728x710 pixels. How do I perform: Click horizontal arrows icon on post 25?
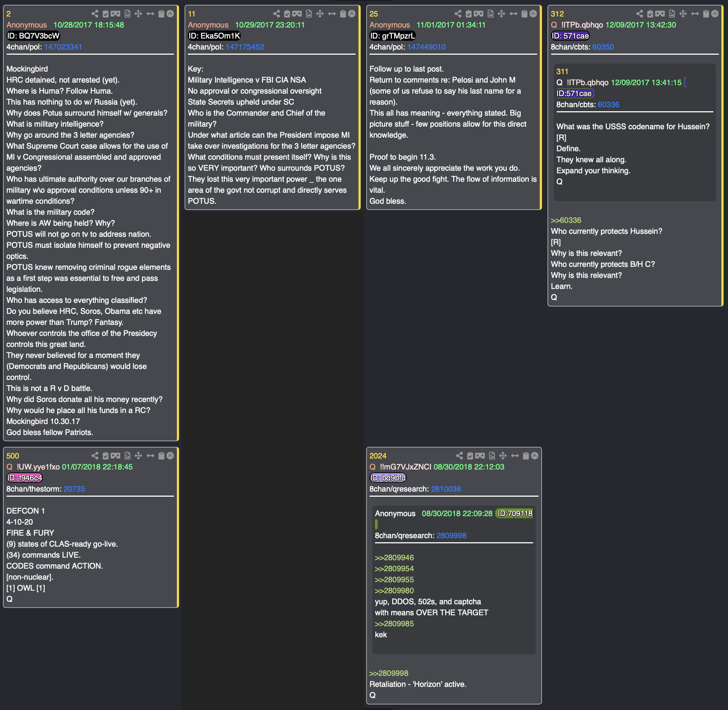click(x=513, y=14)
